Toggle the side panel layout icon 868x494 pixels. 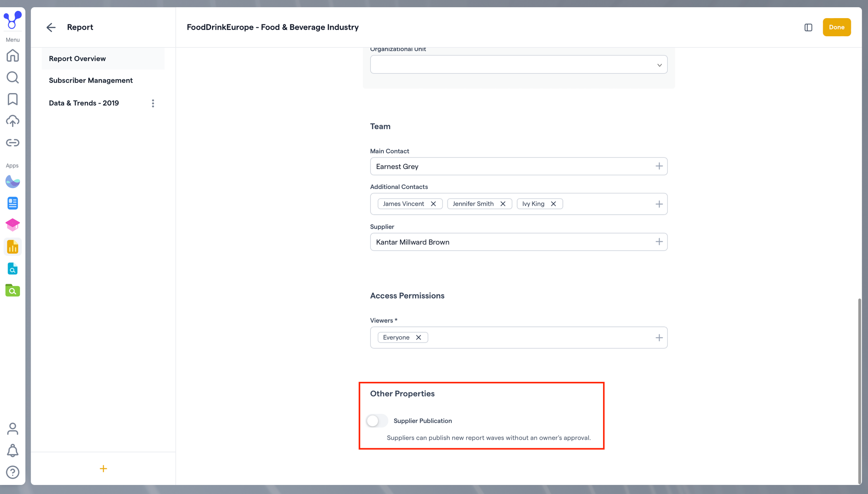tap(808, 28)
